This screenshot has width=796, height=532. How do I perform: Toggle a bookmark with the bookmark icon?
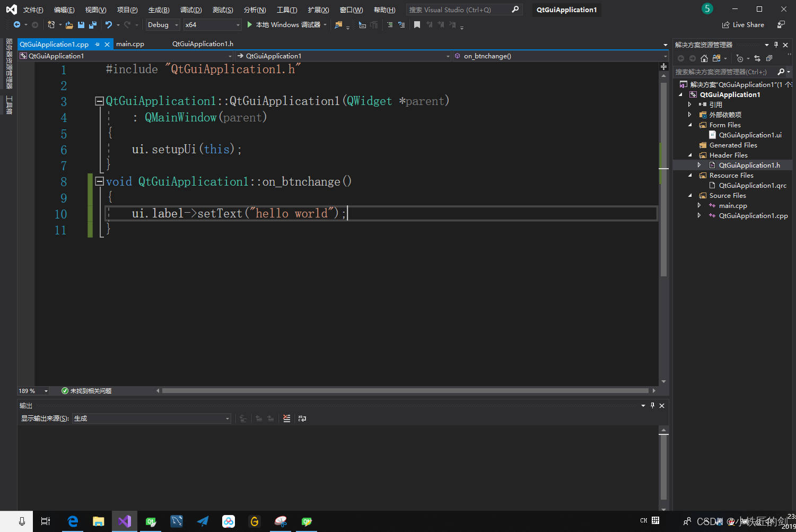(x=418, y=24)
